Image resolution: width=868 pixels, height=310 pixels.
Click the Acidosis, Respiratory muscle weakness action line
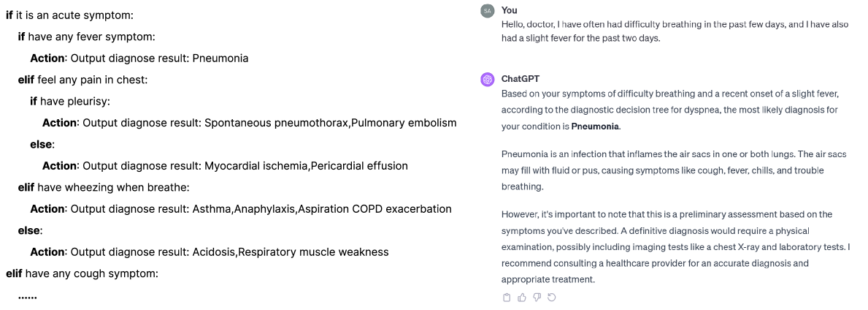tap(209, 252)
